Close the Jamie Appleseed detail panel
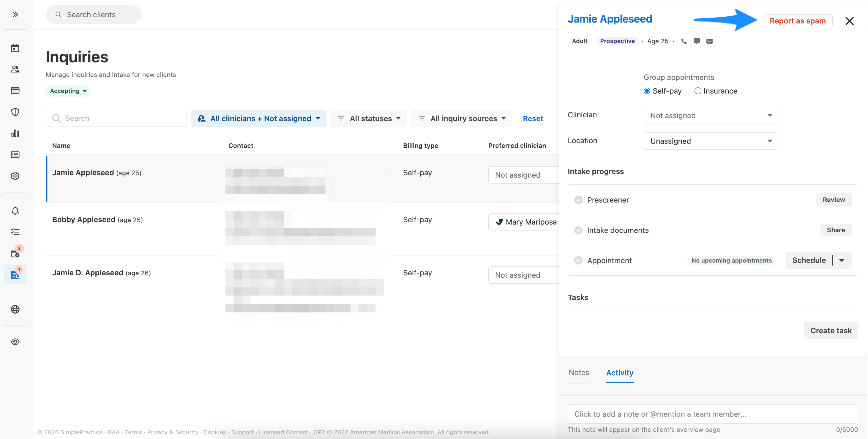 (x=850, y=21)
